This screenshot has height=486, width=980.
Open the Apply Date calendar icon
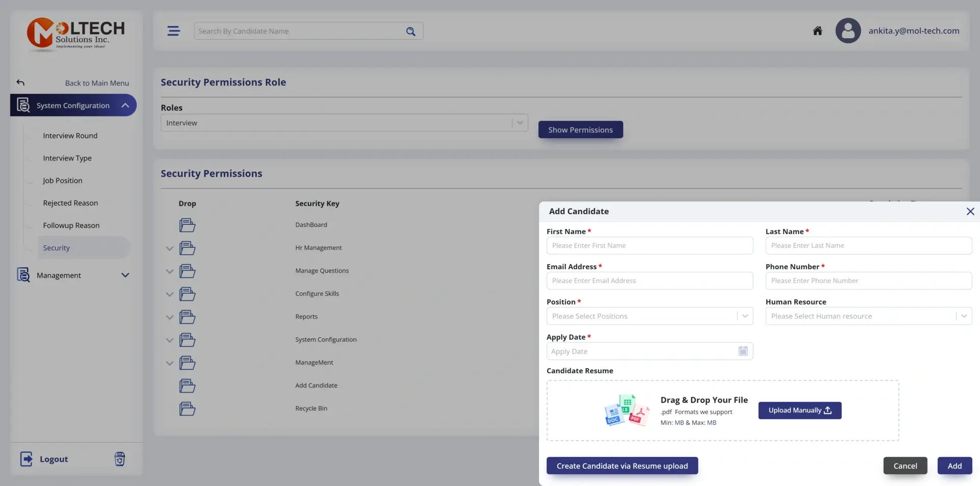coord(743,351)
